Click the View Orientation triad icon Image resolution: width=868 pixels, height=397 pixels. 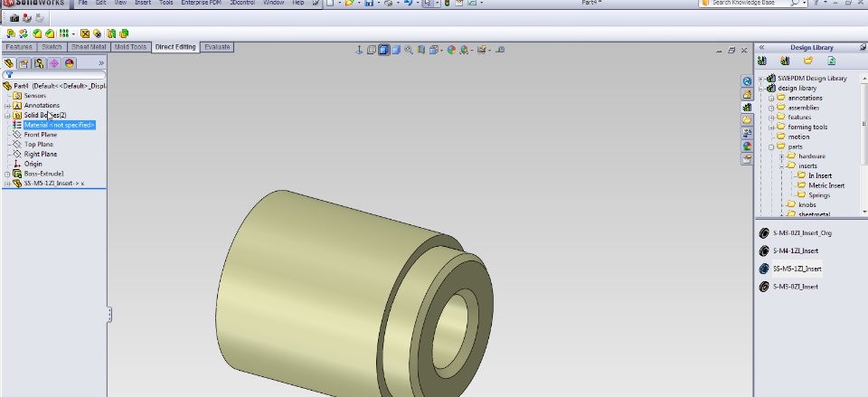[x=359, y=50]
